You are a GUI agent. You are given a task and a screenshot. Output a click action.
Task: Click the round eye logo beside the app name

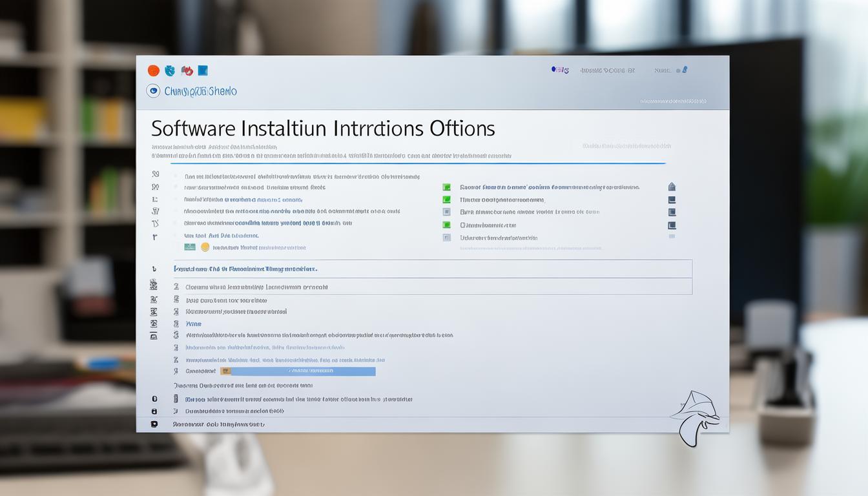click(x=153, y=91)
